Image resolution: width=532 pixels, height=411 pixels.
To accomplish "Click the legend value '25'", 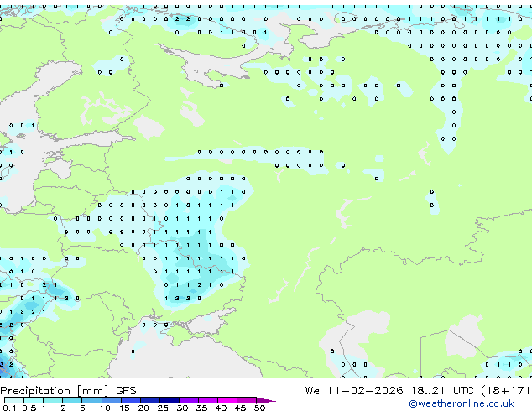I will pos(163,408).
